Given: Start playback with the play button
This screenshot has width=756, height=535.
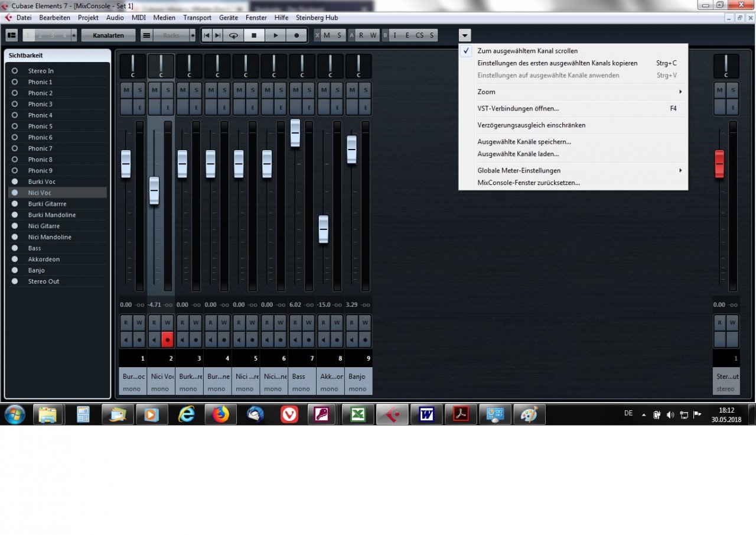Looking at the screenshot, I should pyautogui.click(x=275, y=35).
